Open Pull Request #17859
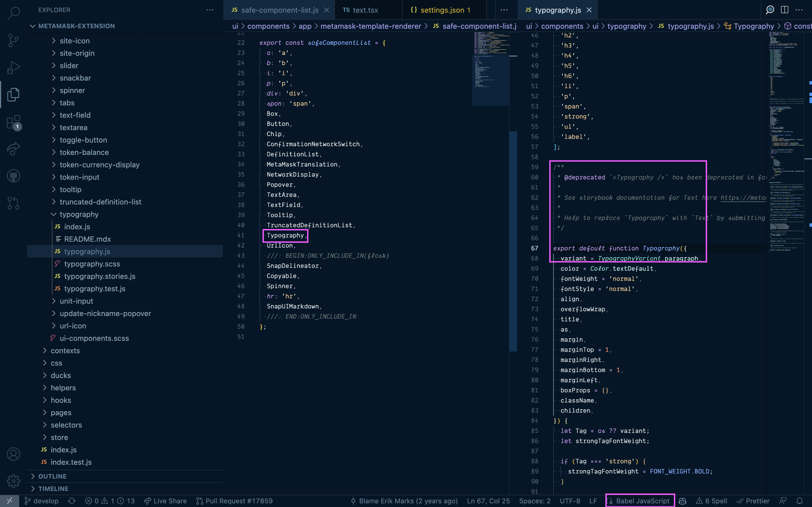 (234, 501)
